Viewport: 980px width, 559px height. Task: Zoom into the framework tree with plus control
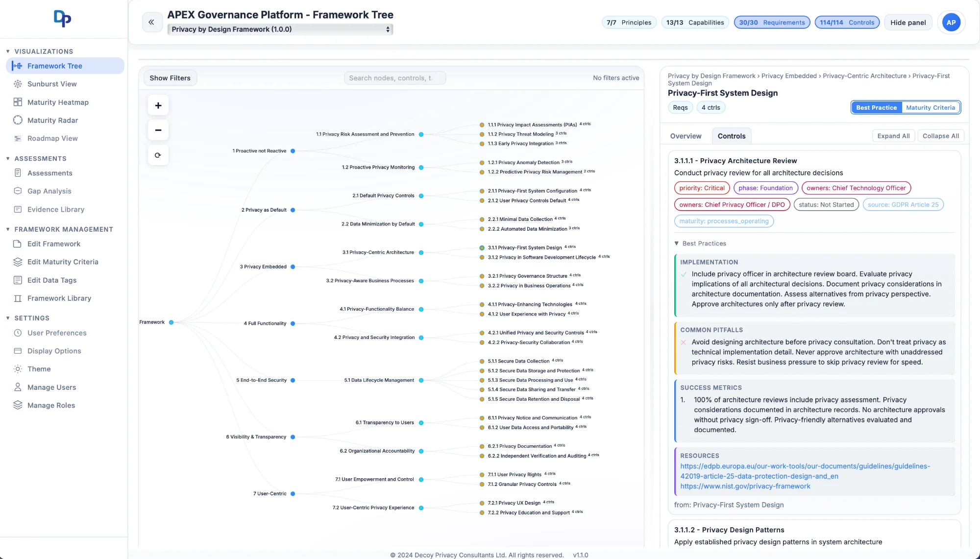pyautogui.click(x=158, y=105)
